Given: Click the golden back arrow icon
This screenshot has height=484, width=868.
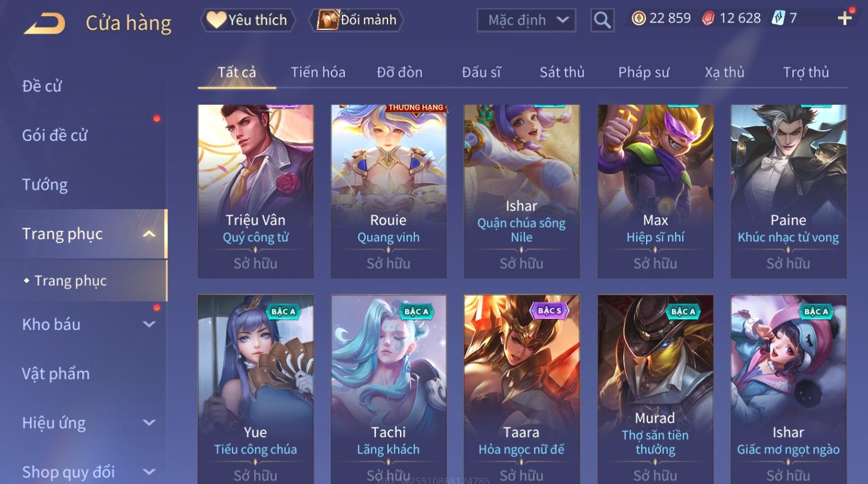Looking at the screenshot, I should pyautogui.click(x=44, y=24).
